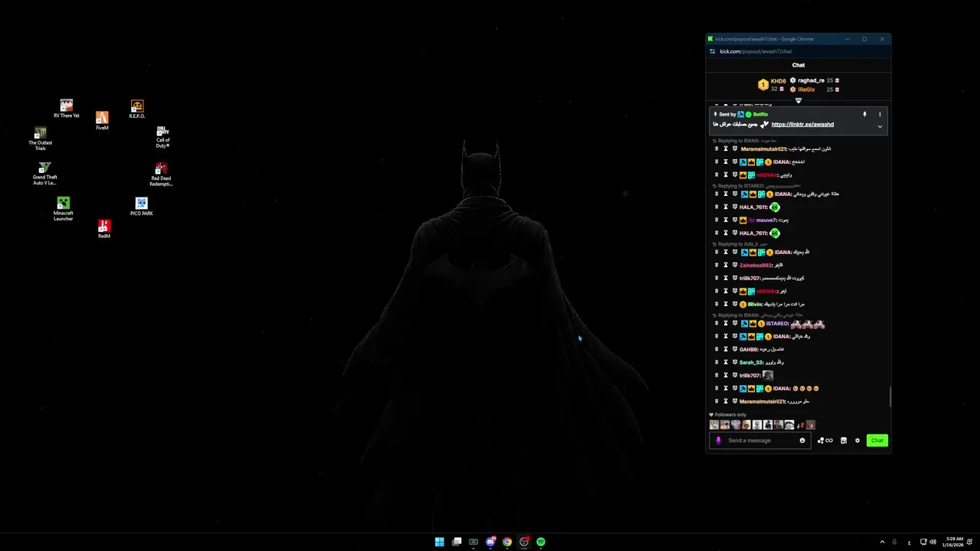The width and height of the screenshot is (980, 551).
Task: Open raghad_re's profile in the leaderboard
Action: tap(811, 80)
